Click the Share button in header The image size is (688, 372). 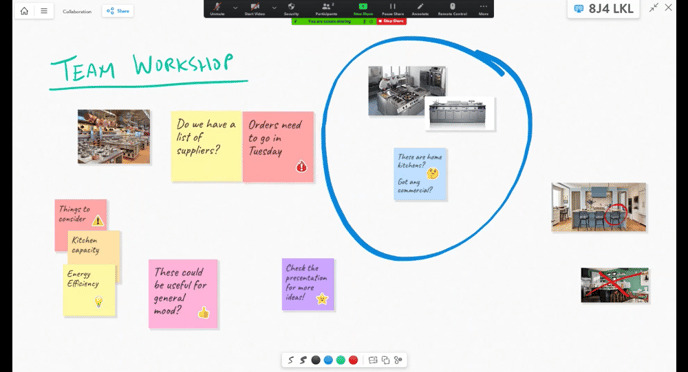[118, 11]
